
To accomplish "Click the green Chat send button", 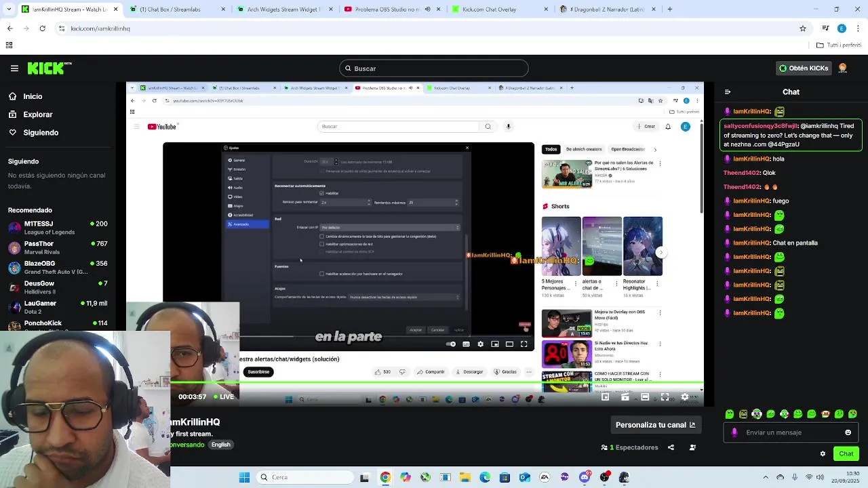I will click(846, 453).
